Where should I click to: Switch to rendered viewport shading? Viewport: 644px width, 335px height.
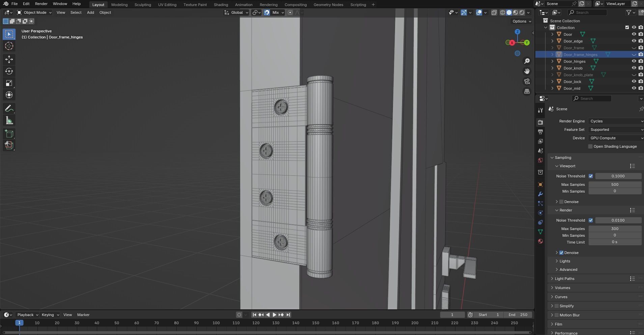pyautogui.click(x=522, y=12)
